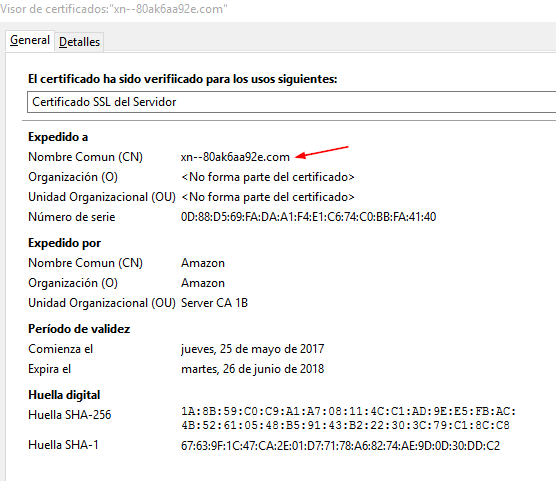Click the Comienza el date value

252,349
